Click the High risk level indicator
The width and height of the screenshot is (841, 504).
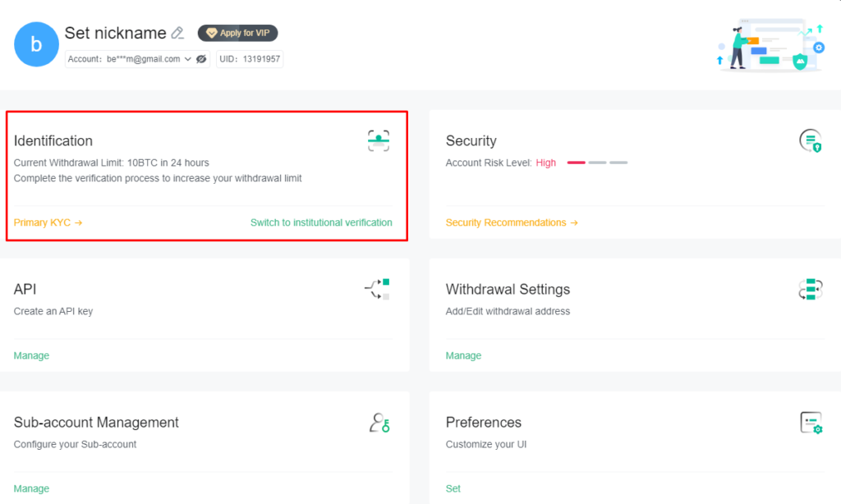(546, 163)
